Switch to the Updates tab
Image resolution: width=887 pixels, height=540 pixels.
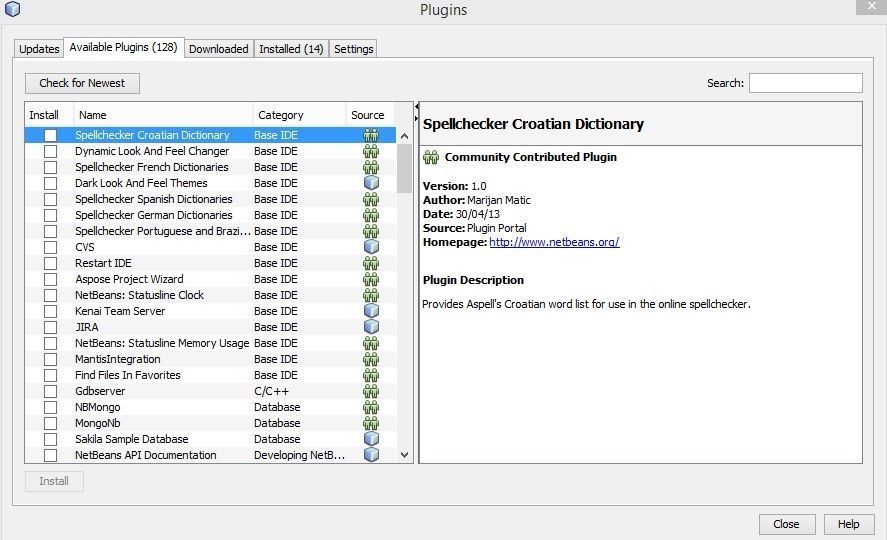click(39, 49)
